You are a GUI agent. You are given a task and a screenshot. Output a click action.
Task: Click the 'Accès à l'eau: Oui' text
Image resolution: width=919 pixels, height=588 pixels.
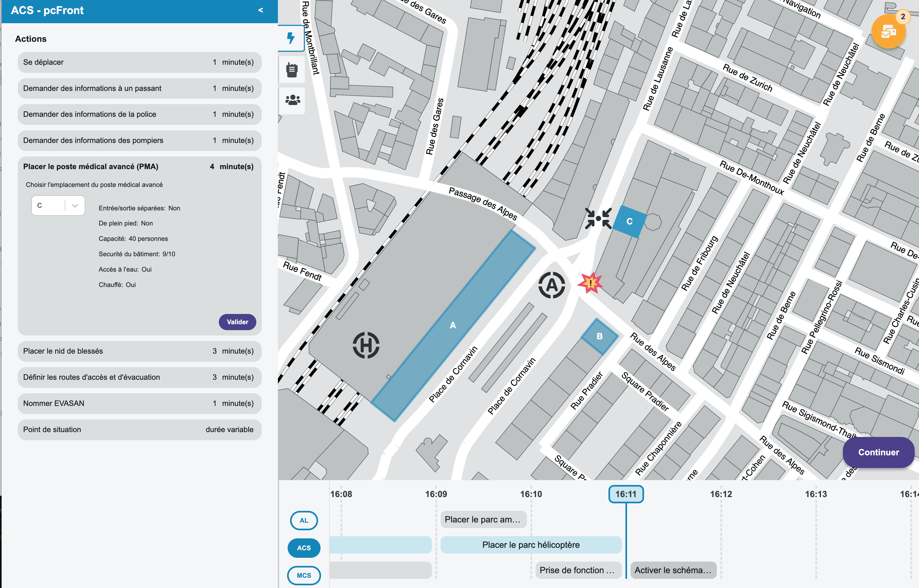click(125, 269)
